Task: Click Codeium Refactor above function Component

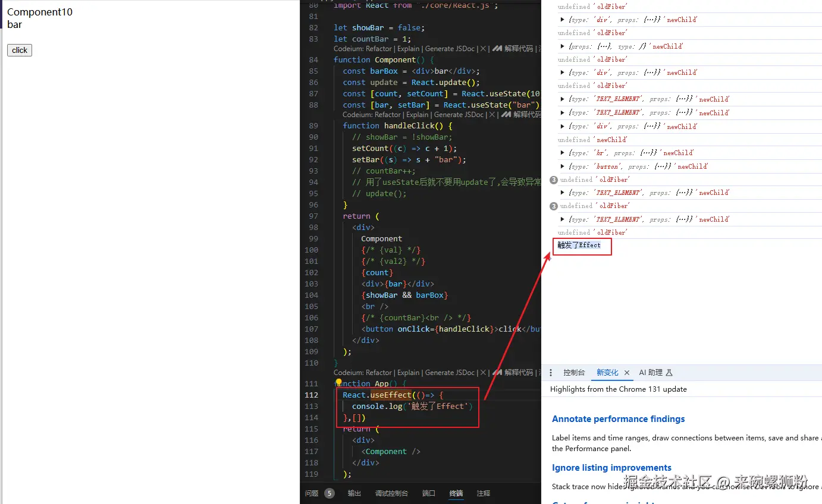Action: click(x=363, y=49)
